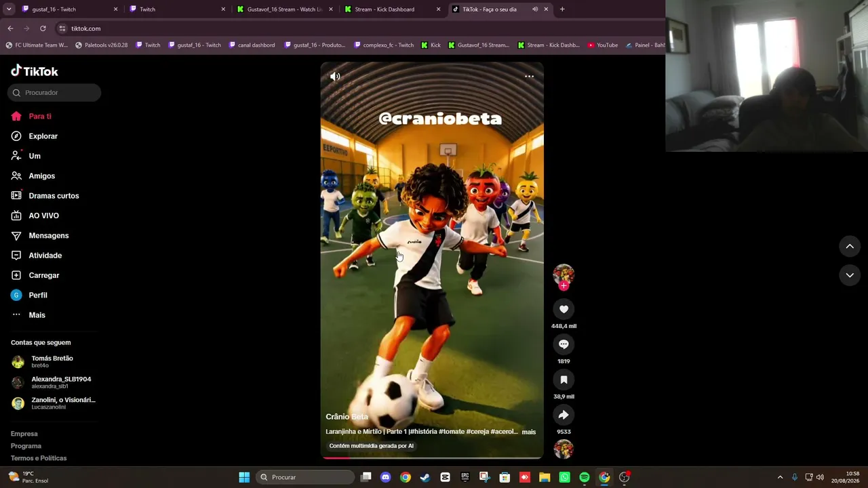Open the spinning sound disc thumbnail
This screenshot has width=868, height=488.
click(x=564, y=449)
